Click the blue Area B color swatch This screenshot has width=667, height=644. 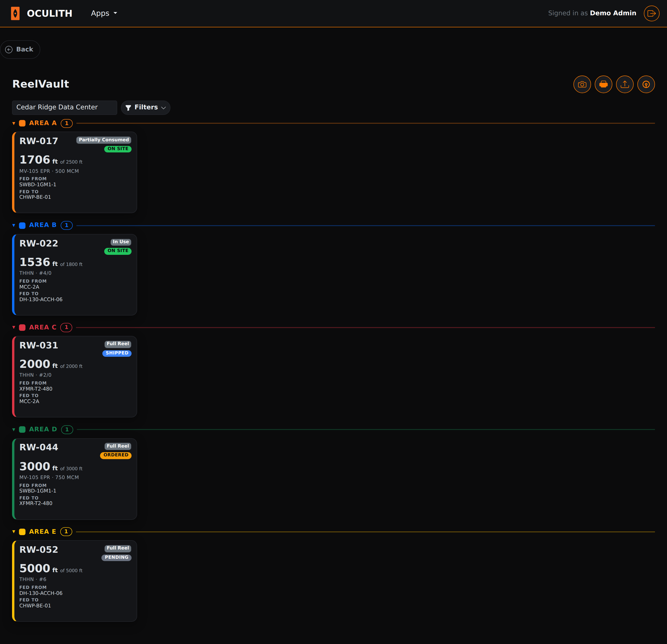coord(22,225)
